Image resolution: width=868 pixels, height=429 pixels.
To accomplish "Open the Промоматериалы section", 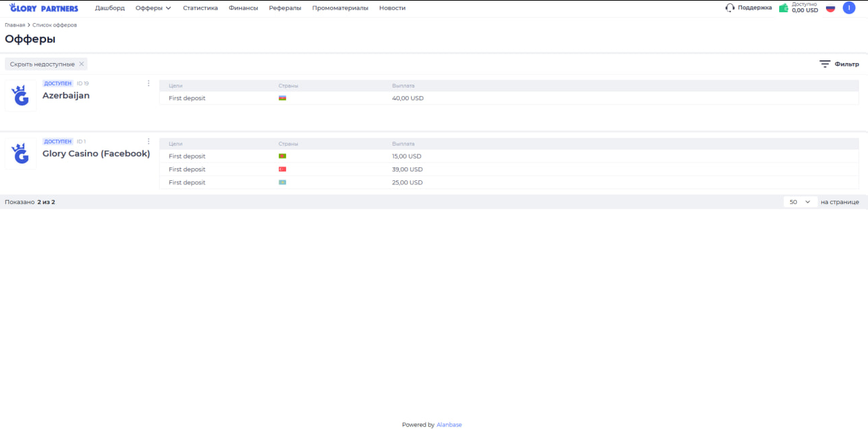I will [340, 8].
